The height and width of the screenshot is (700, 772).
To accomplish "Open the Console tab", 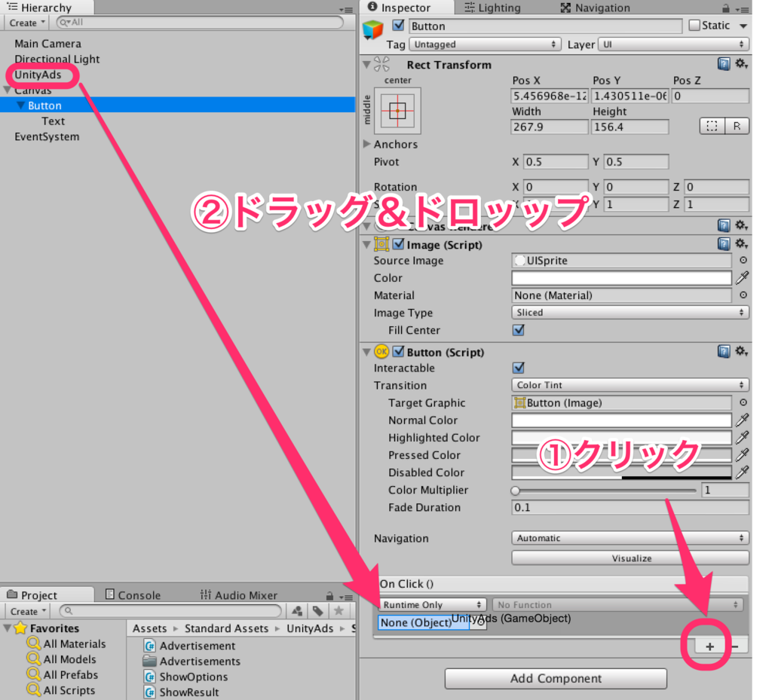I will point(133,595).
